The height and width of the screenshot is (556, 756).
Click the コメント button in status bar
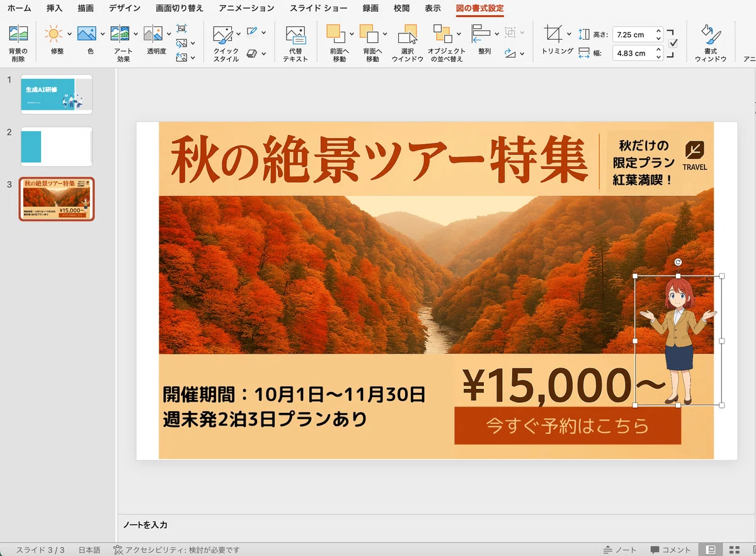670,550
